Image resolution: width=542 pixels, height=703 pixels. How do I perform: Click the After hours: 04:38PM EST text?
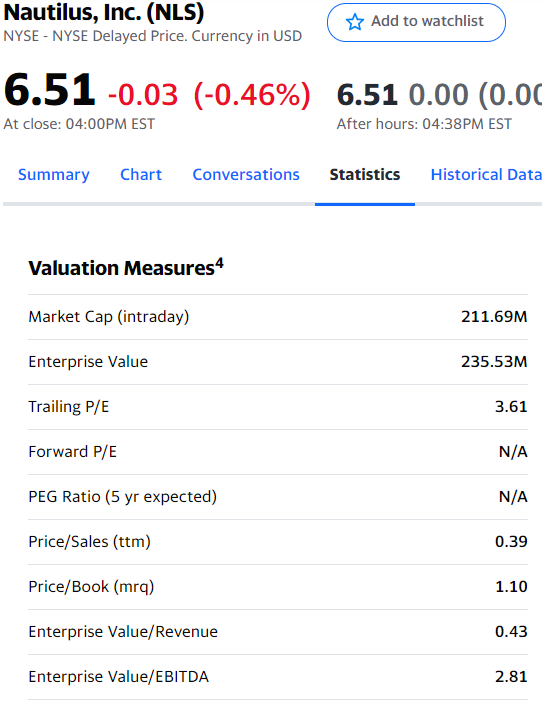point(424,124)
